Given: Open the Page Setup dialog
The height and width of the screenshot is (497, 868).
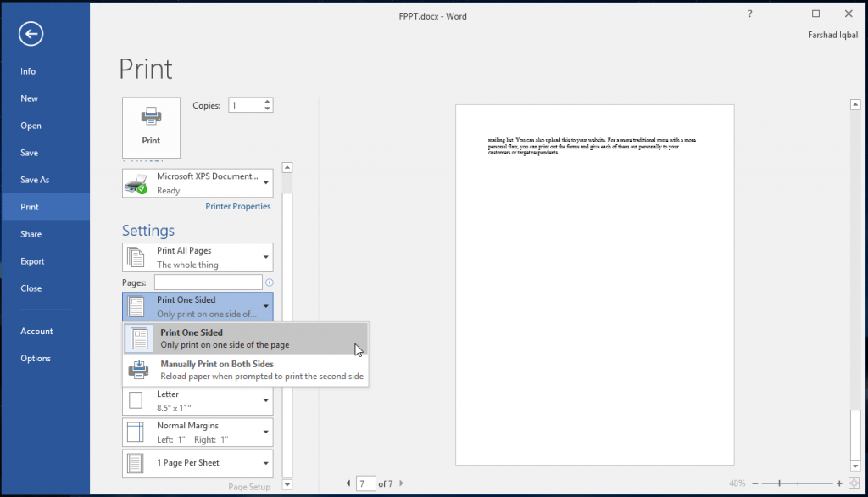Looking at the screenshot, I should pos(252,487).
